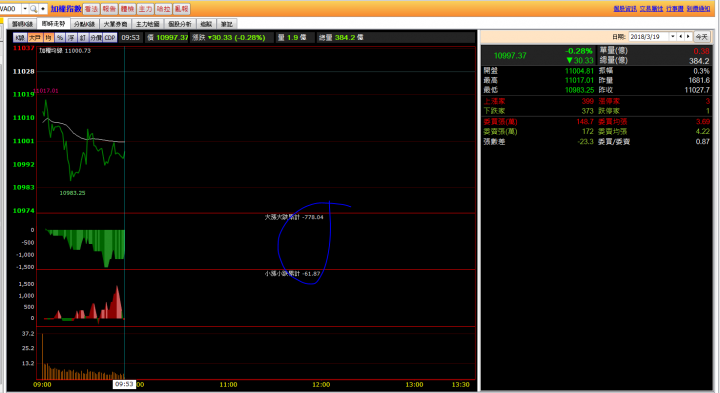Screen dimensions: 720x393
Task: Click the last red button after 哈拉
Action: [181, 9]
